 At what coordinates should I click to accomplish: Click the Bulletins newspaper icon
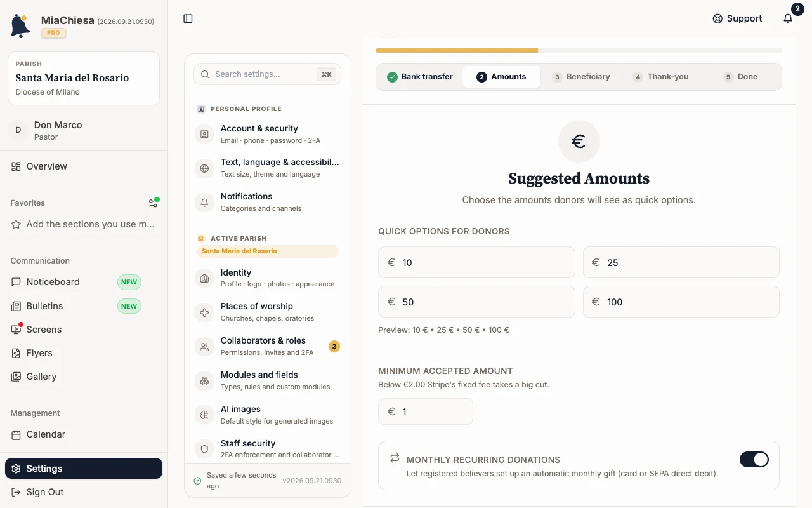(16, 306)
